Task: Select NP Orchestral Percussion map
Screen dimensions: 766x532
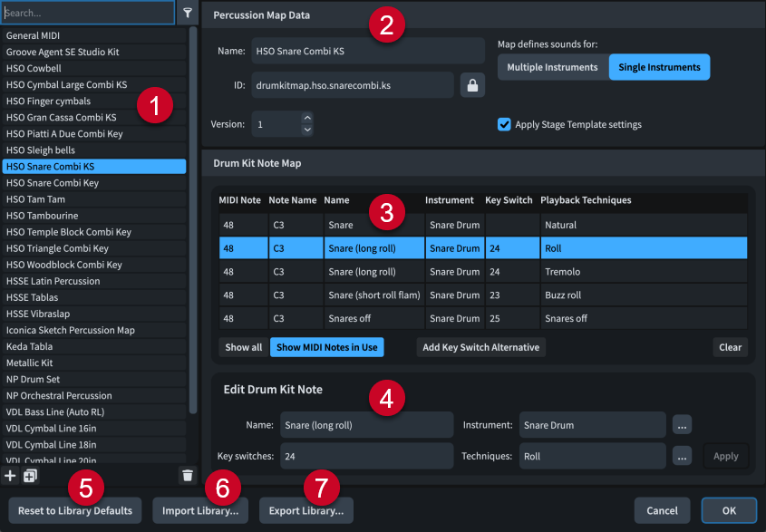Action: coord(93,396)
